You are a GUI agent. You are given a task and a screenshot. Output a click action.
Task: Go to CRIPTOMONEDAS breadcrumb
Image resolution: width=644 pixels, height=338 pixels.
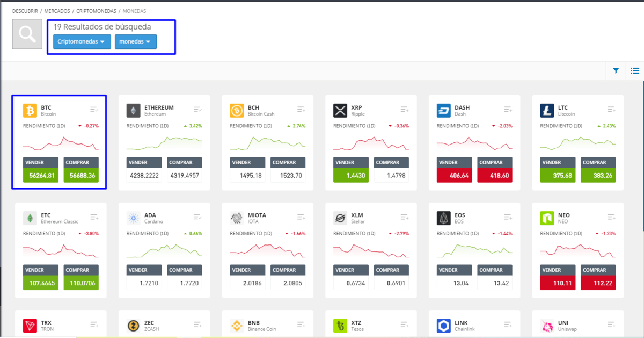click(97, 11)
